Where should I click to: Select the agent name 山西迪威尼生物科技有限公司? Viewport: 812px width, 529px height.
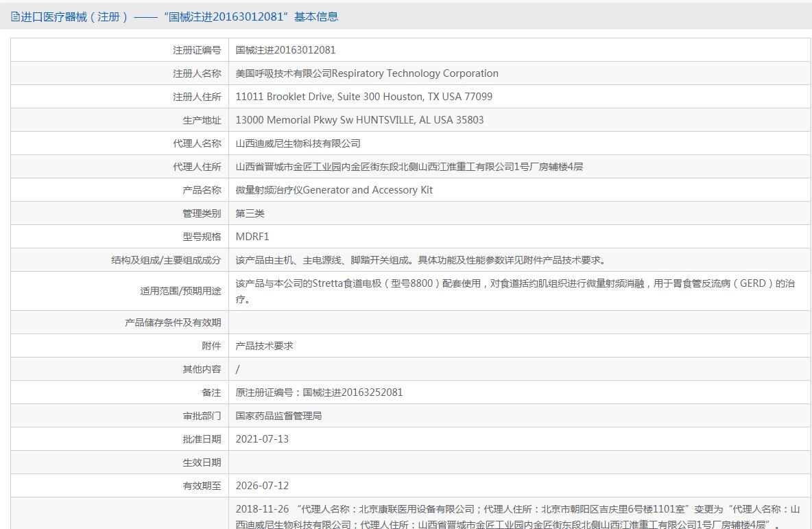tap(298, 143)
